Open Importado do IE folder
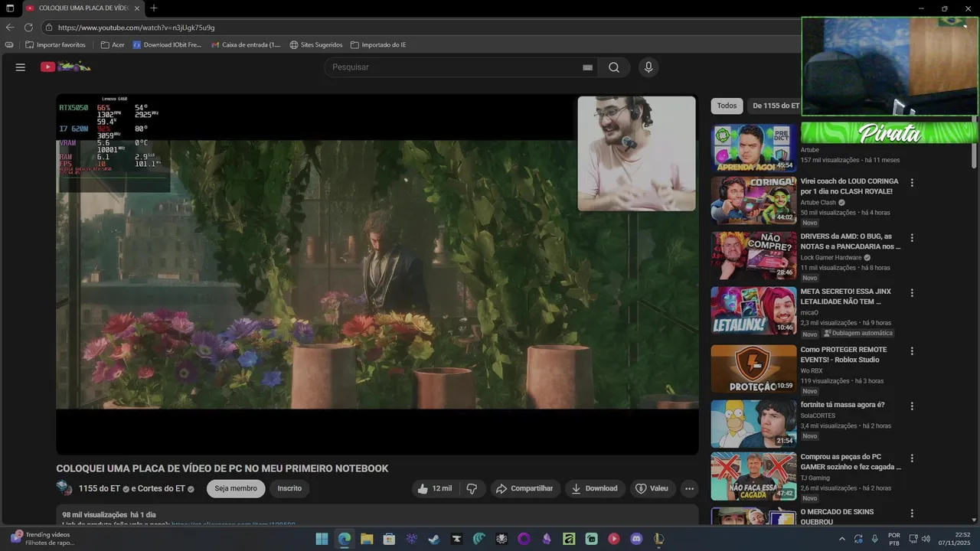This screenshot has height=551, width=980. click(378, 45)
